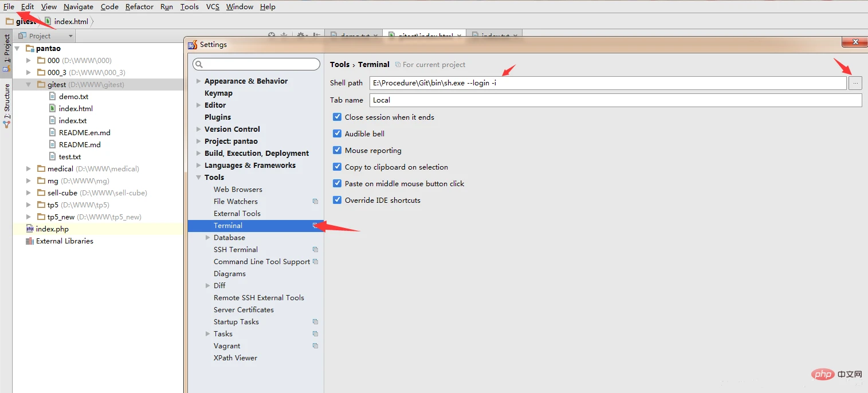The height and width of the screenshot is (393, 868).
Task: Open the Refactor menu
Action: coord(139,7)
